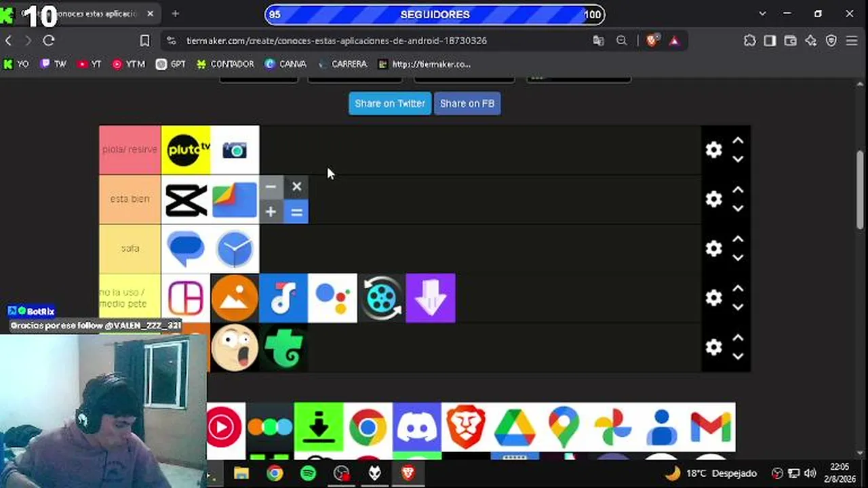Move the "safa" tier down
The image size is (868, 488).
pyautogui.click(x=738, y=258)
